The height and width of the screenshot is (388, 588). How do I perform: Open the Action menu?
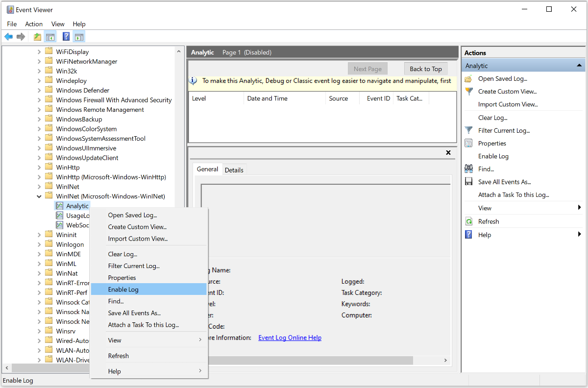(34, 24)
